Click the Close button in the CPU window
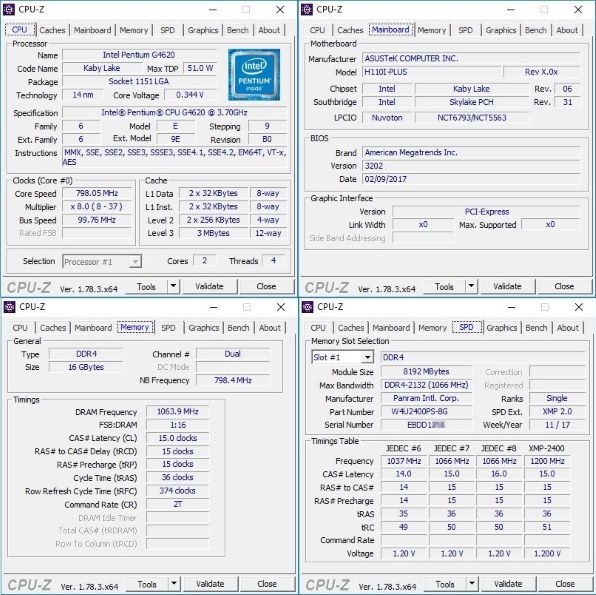The height and width of the screenshot is (595, 596). tap(266, 286)
